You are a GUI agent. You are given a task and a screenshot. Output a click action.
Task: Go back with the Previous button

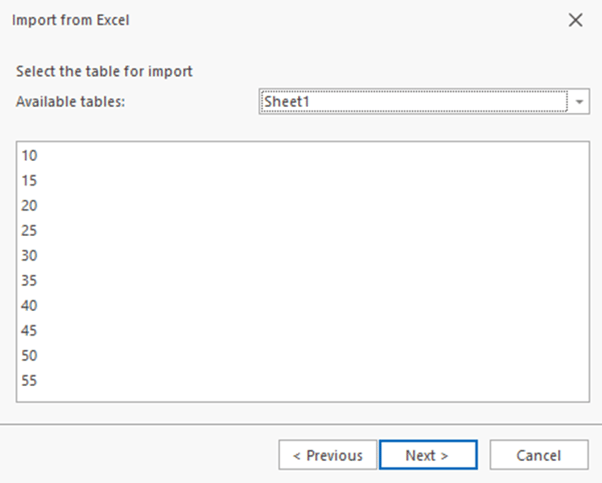click(327, 455)
